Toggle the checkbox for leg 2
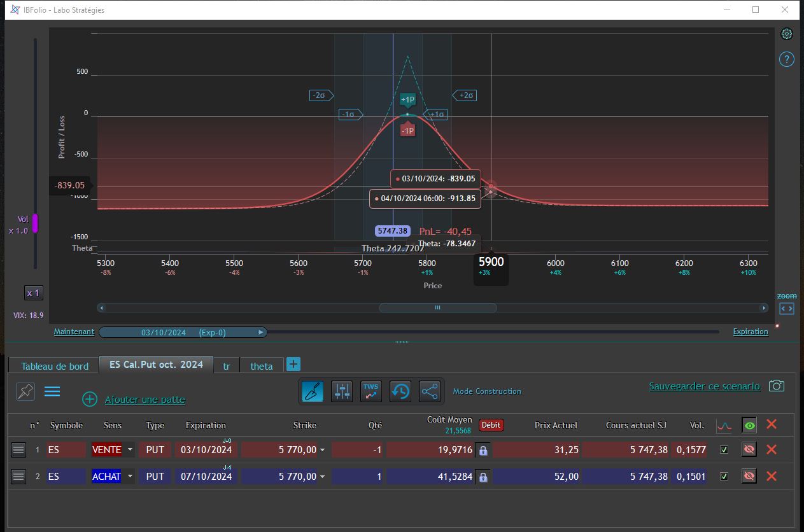 (724, 476)
